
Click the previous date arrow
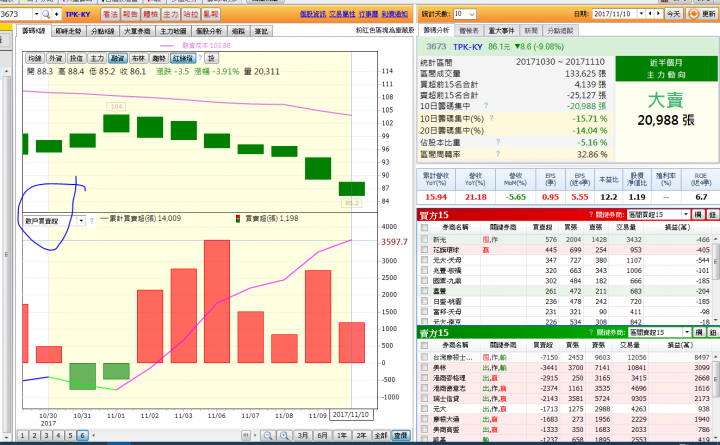coord(650,14)
